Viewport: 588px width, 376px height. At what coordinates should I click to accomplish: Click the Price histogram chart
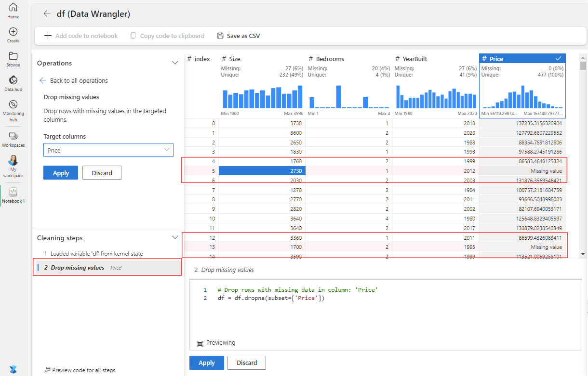[x=522, y=97]
